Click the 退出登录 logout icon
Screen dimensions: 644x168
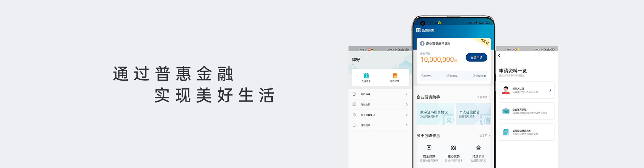point(354,125)
